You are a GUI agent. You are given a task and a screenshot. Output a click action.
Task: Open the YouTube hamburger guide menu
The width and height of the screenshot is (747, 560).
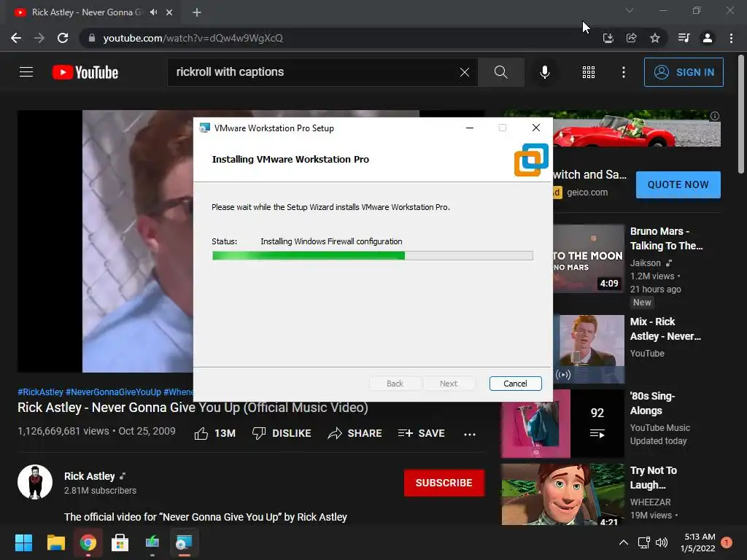point(26,72)
